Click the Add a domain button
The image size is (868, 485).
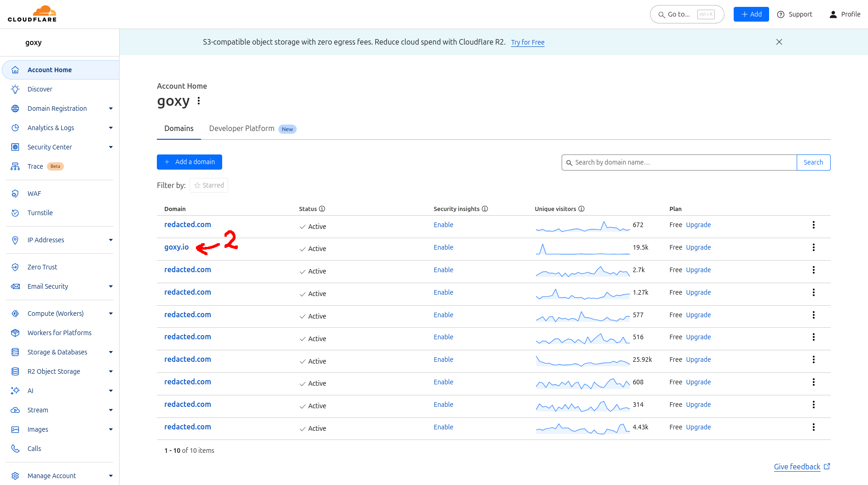(189, 162)
